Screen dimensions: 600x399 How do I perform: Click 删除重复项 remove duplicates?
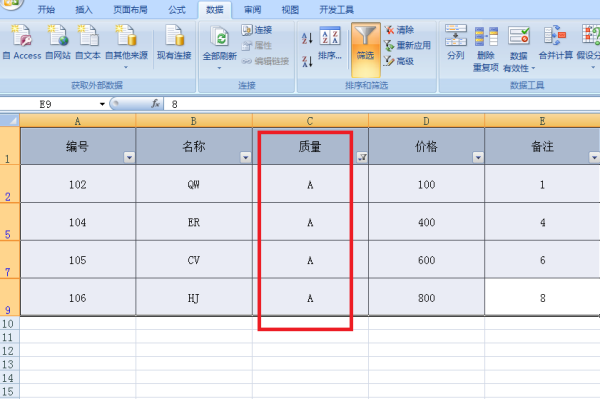click(x=486, y=49)
